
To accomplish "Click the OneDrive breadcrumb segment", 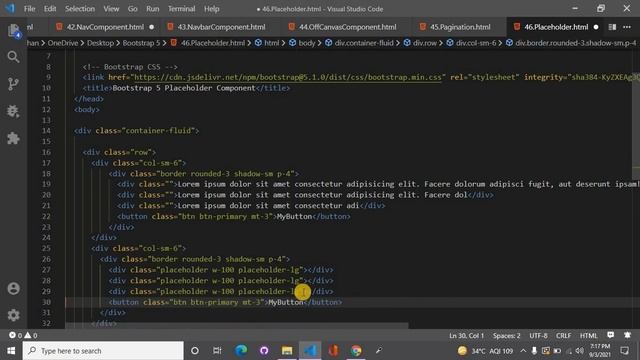I will click(63, 43).
